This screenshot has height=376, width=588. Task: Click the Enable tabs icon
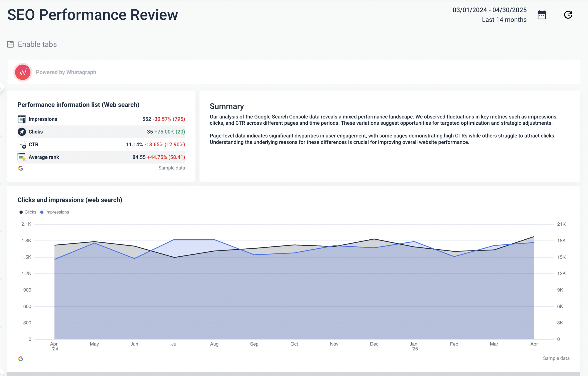(x=10, y=45)
